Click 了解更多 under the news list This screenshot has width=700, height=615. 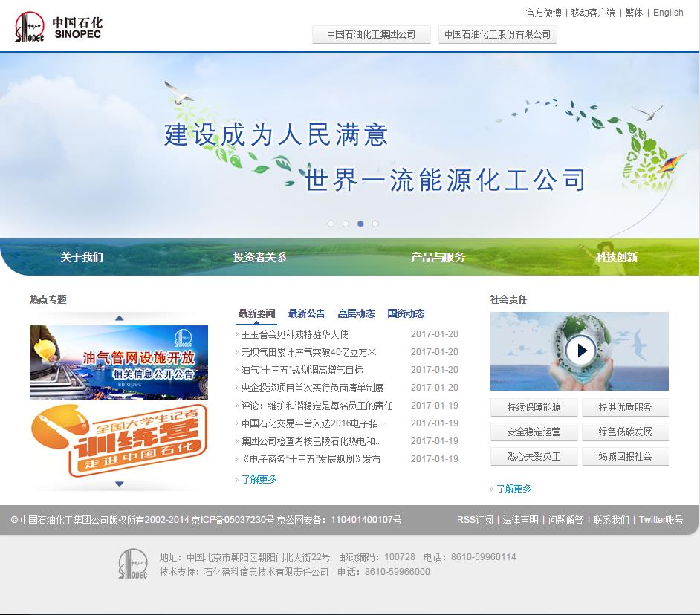[259, 479]
